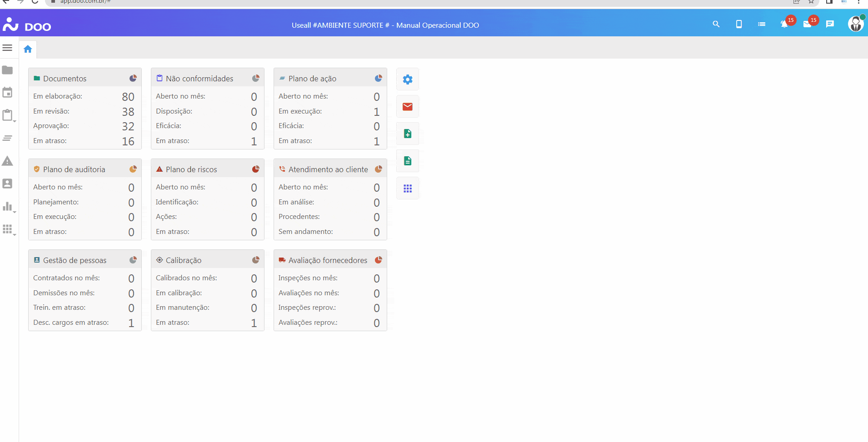Image resolution: width=868 pixels, height=442 pixels.
Task: Open the search magnifier in header
Action: [716, 24]
